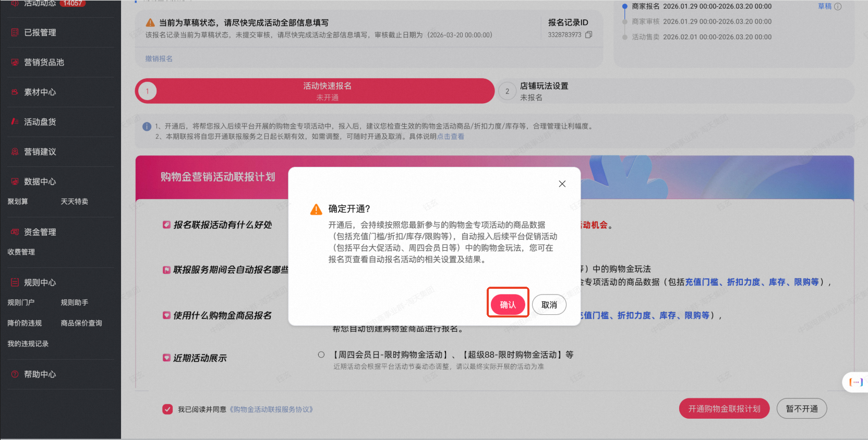The width and height of the screenshot is (868, 440).
Task: Open 资金管理 section
Action: pos(40,232)
